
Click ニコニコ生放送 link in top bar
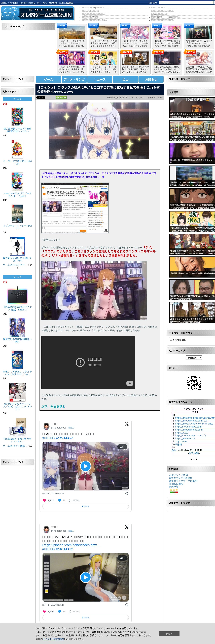[x=66, y=3]
